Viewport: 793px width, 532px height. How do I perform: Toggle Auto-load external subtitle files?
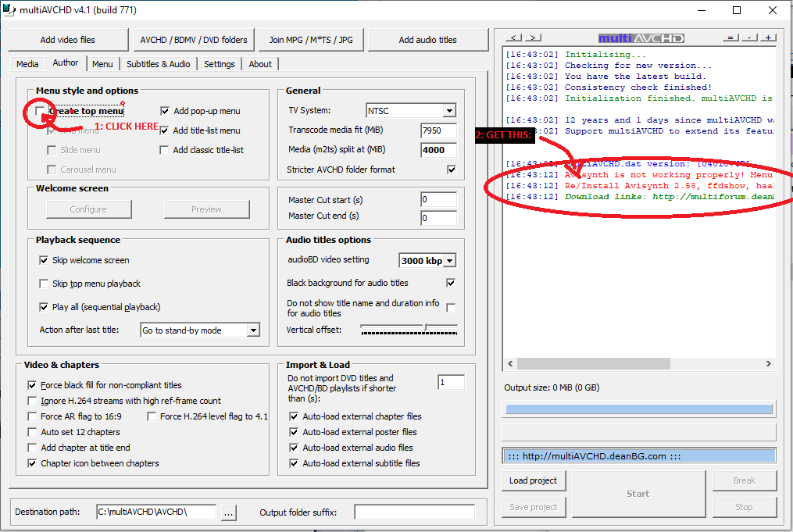click(293, 463)
